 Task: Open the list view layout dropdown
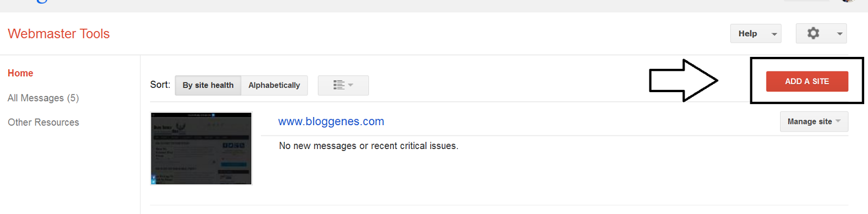(x=343, y=85)
